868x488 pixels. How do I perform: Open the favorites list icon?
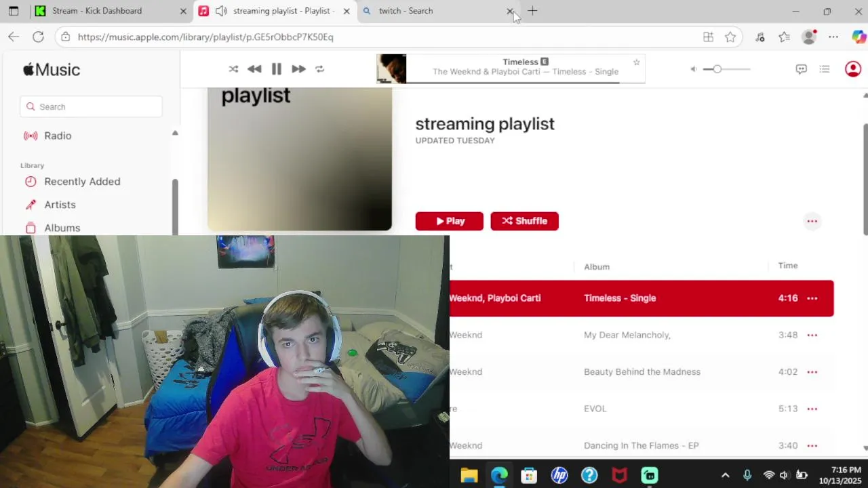click(x=785, y=37)
